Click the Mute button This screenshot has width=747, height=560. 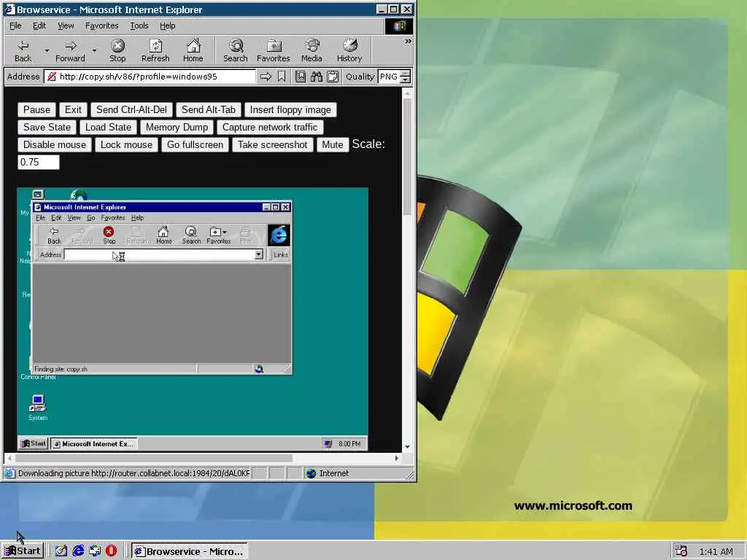coord(333,145)
